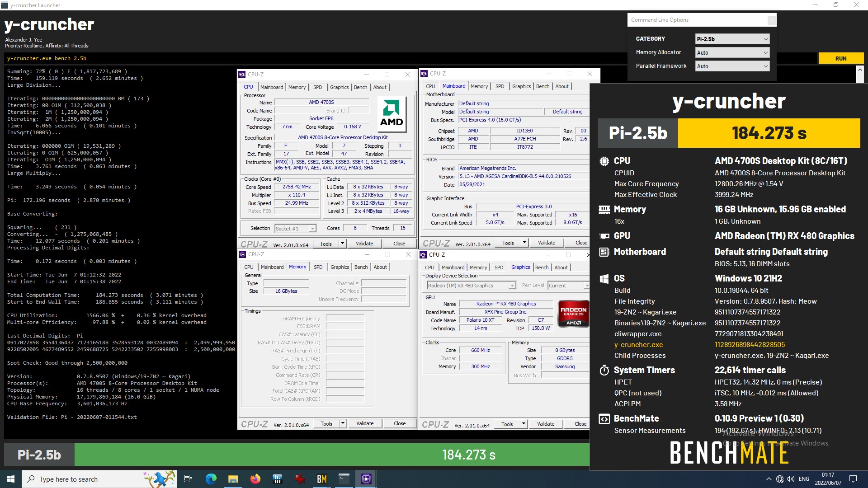Image resolution: width=868 pixels, height=488 pixels.
Task: Click the BenchMate code-bracket icon
Action: click(x=604, y=419)
